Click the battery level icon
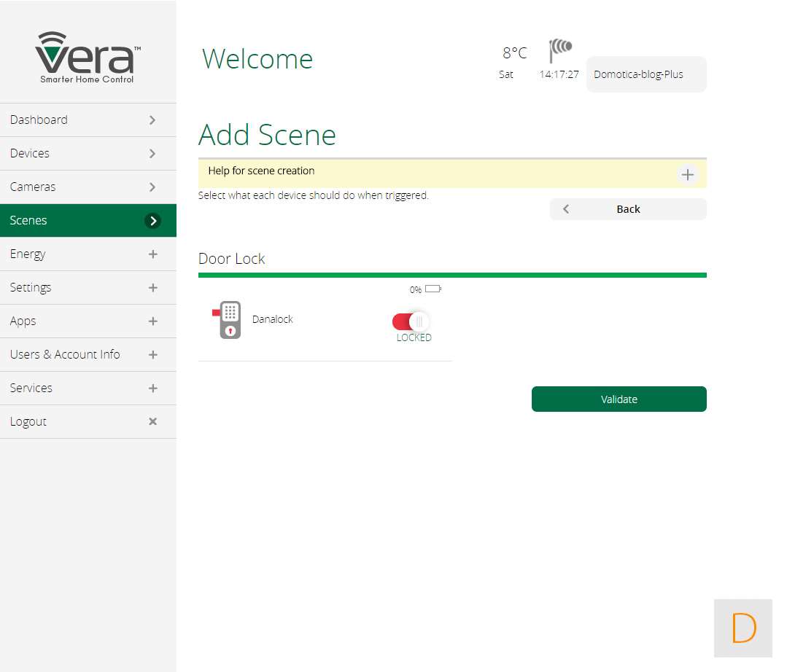 point(433,289)
